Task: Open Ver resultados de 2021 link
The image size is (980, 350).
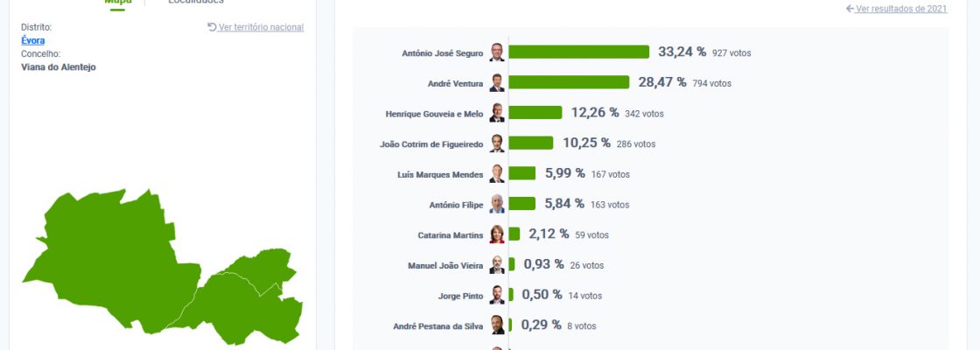Action: (x=901, y=9)
